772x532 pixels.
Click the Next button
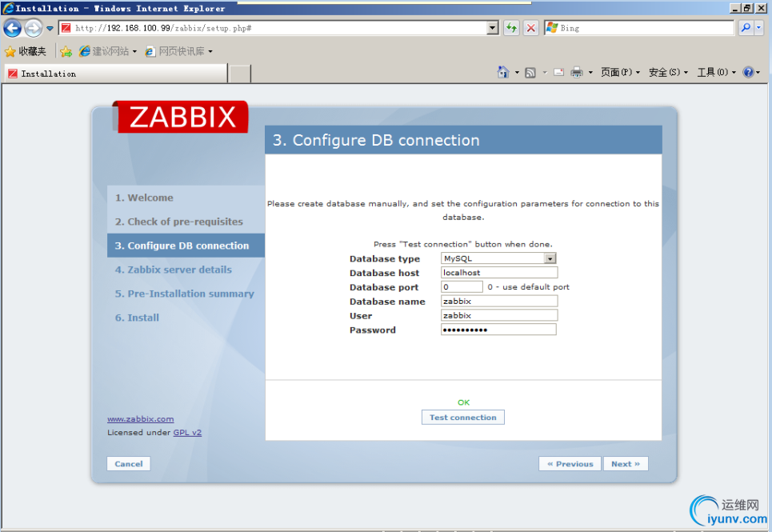tap(626, 463)
